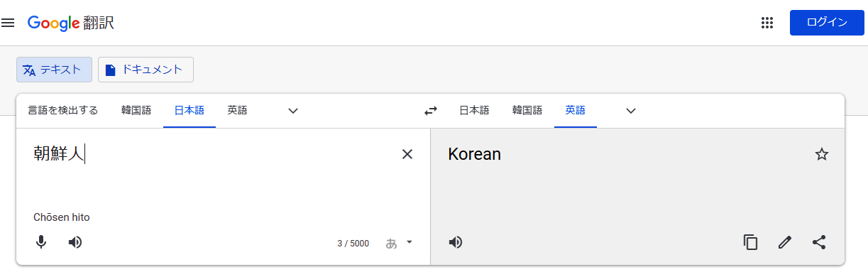
Task: Open the hamburger main menu
Action: (x=8, y=23)
